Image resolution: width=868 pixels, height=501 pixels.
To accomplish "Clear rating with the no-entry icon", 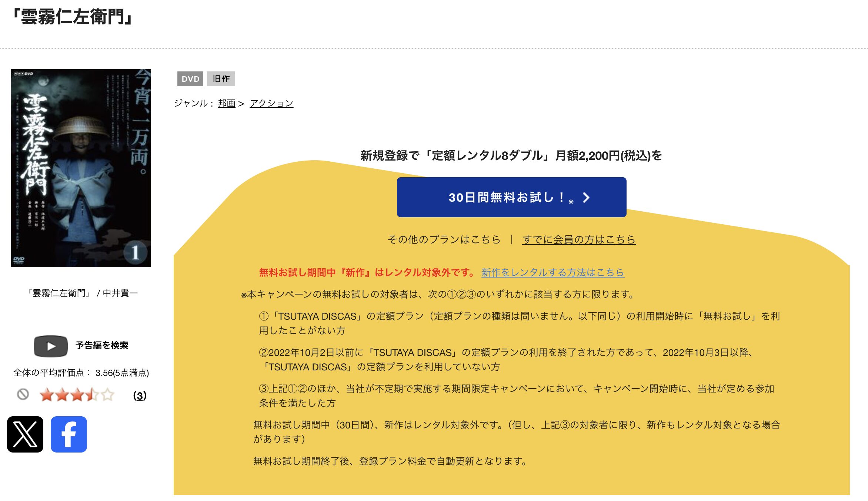I will point(23,394).
